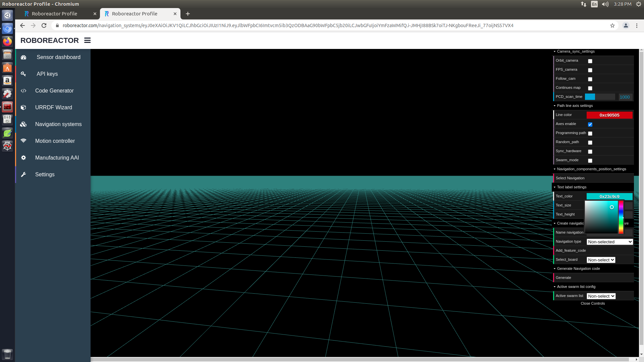Collapse the Camera_sync_settings folder
Screen dimensions: 644x362
point(593,51)
